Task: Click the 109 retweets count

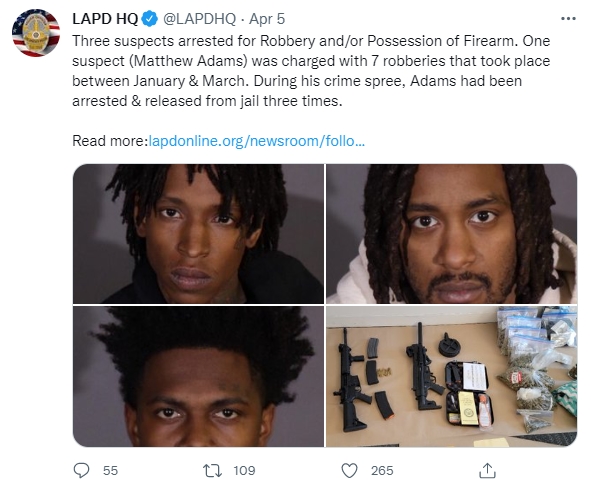Action: 244,471
